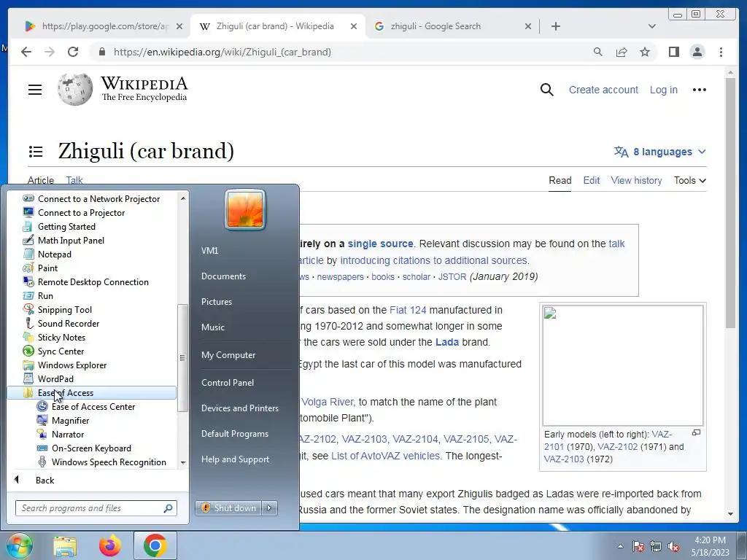Toggle the Chrome side panel

click(673, 52)
